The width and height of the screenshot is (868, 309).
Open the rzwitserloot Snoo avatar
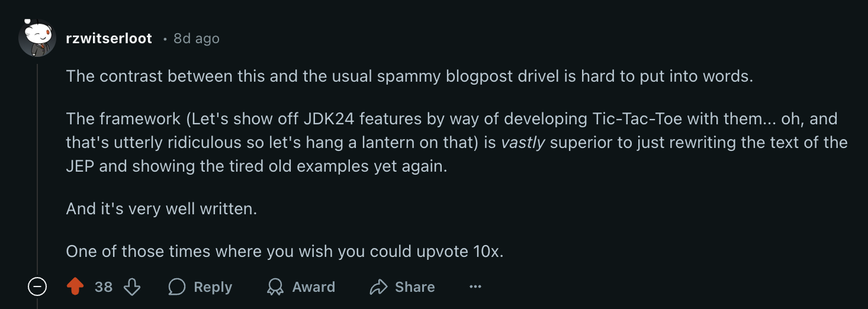(x=37, y=38)
